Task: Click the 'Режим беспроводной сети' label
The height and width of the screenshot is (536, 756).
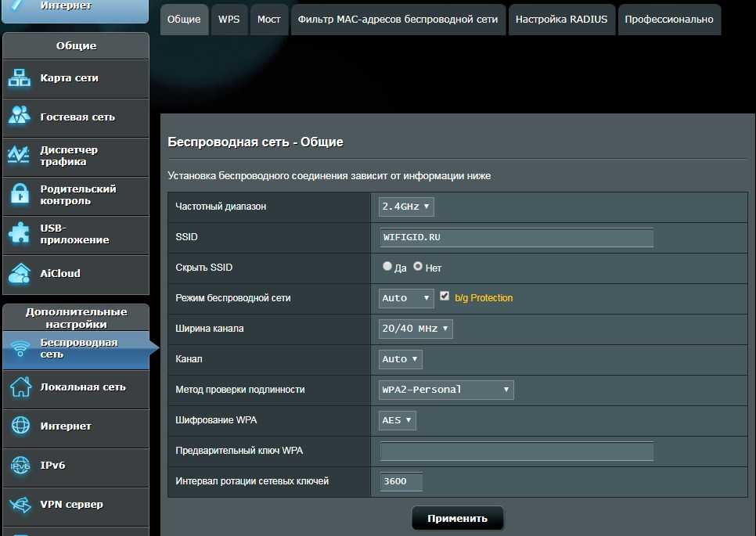Action: coord(233,298)
